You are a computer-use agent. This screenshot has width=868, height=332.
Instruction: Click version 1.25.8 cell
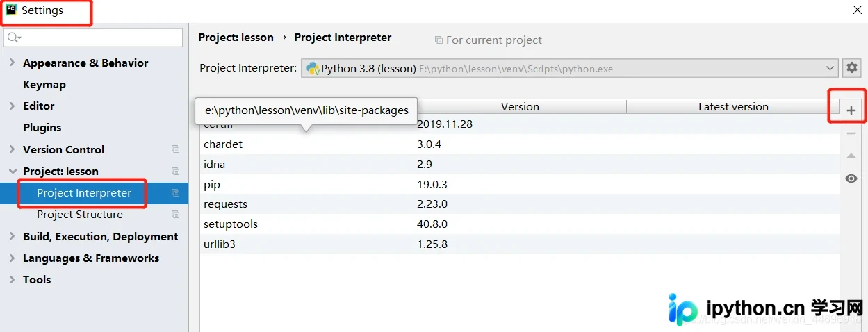[432, 244]
